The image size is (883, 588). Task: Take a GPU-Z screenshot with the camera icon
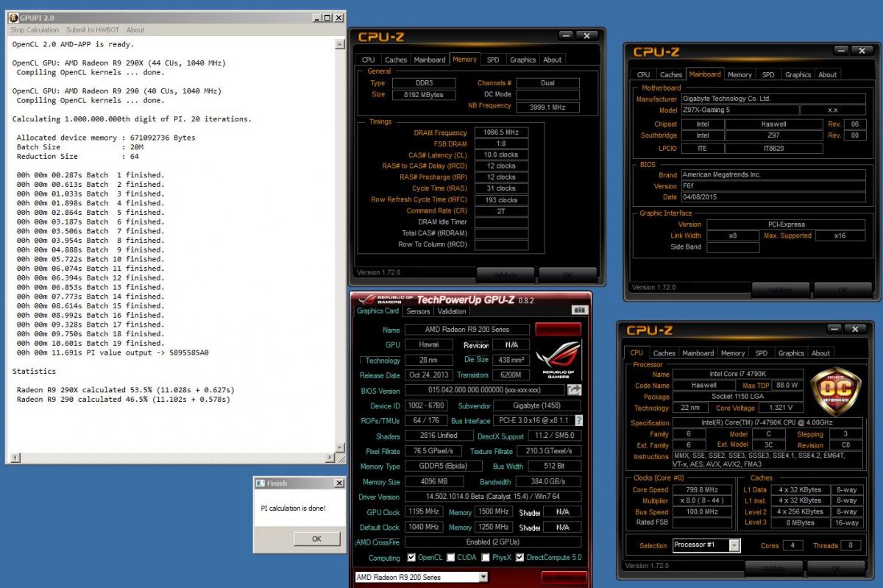point(580,311)
